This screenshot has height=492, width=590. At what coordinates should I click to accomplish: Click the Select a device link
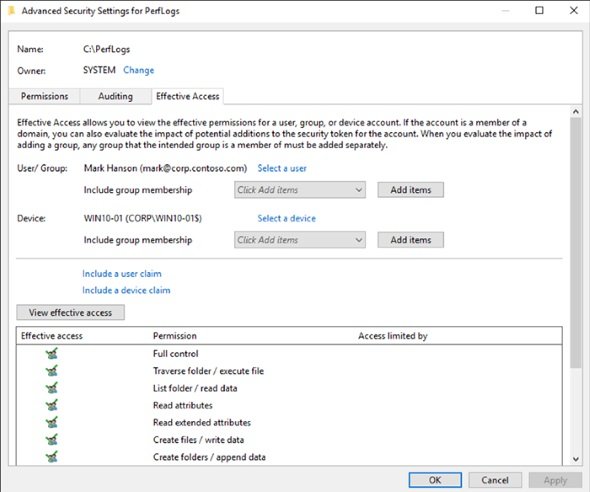(x=287, y=219)
